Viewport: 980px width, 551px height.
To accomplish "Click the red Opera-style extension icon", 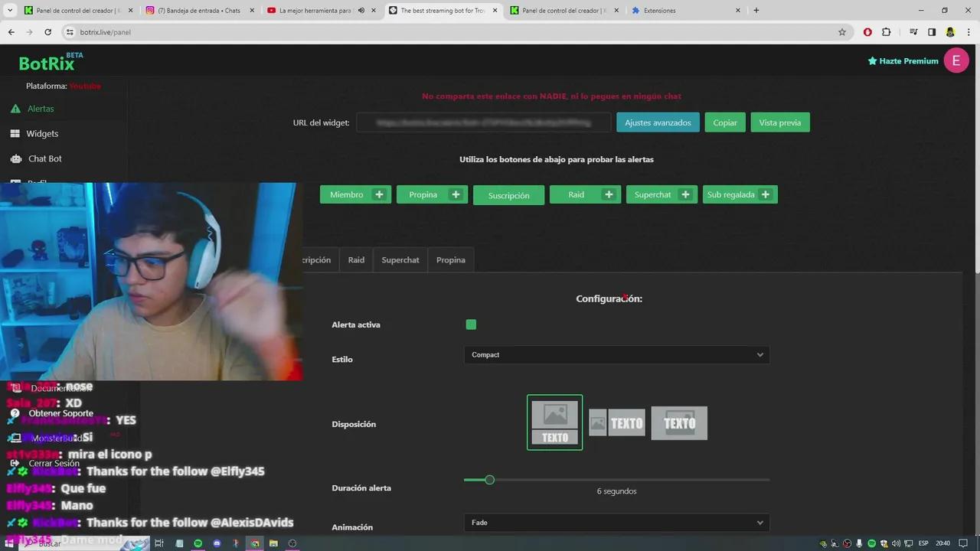I will pos(867,32).
